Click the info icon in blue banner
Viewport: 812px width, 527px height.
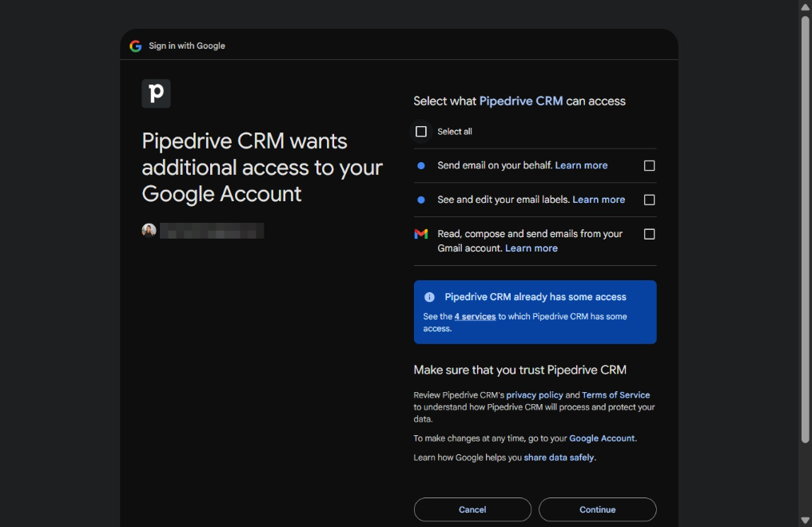click(429, 297)
